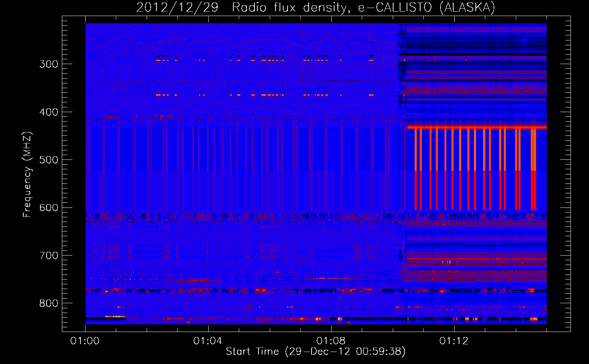The width and height of the screenshot is (589, 364).
Task: Click the 600 frequency tick label
Action: (49, 208)
